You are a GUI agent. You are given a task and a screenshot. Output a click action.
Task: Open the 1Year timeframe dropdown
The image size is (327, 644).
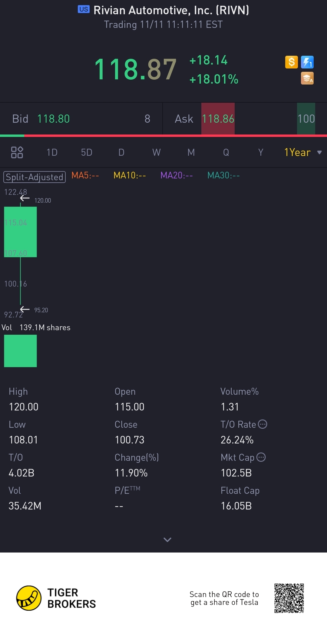click(302, 152)
